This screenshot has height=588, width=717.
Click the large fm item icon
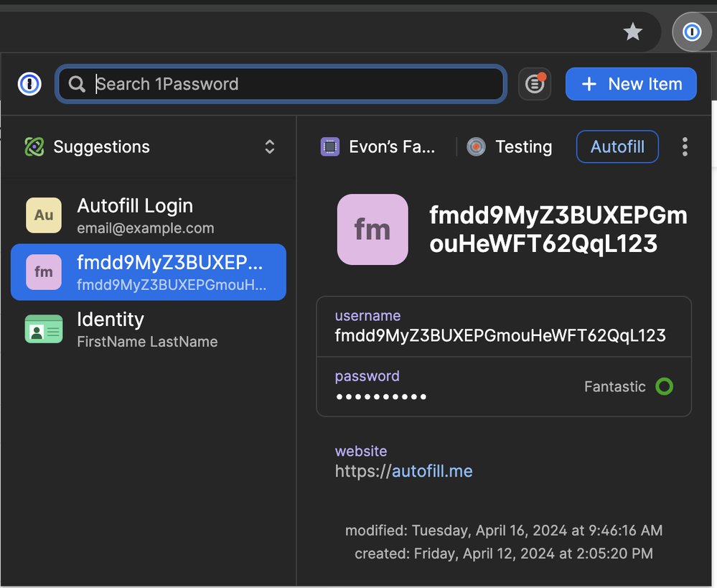point(372,229)
